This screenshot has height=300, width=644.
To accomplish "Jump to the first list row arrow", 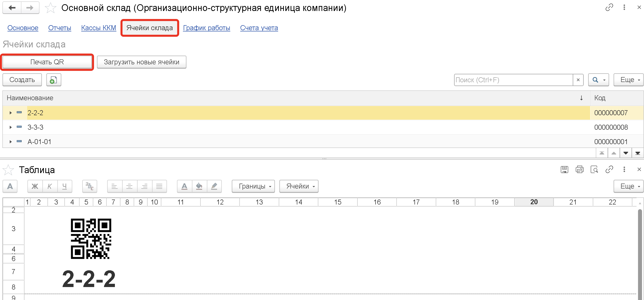I will coord(602,153).
